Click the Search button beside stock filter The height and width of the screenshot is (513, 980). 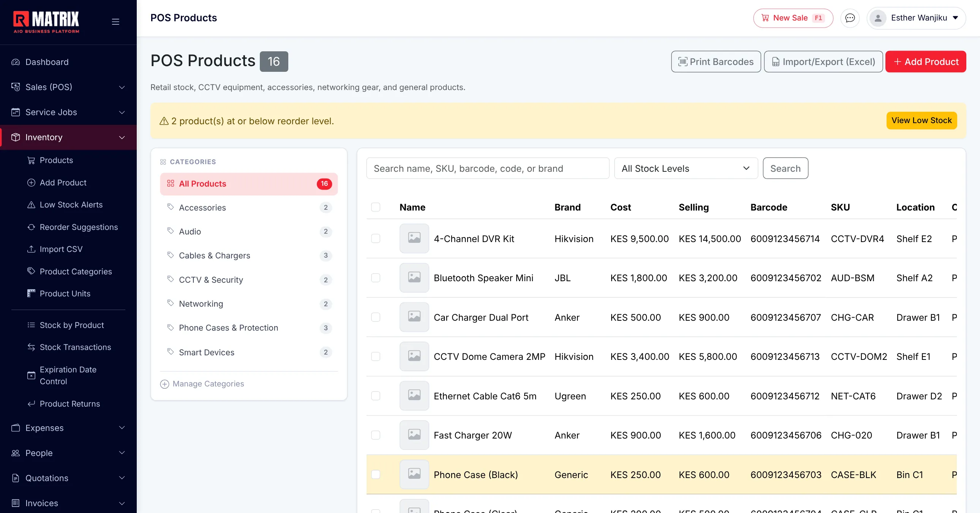point(785,168)
